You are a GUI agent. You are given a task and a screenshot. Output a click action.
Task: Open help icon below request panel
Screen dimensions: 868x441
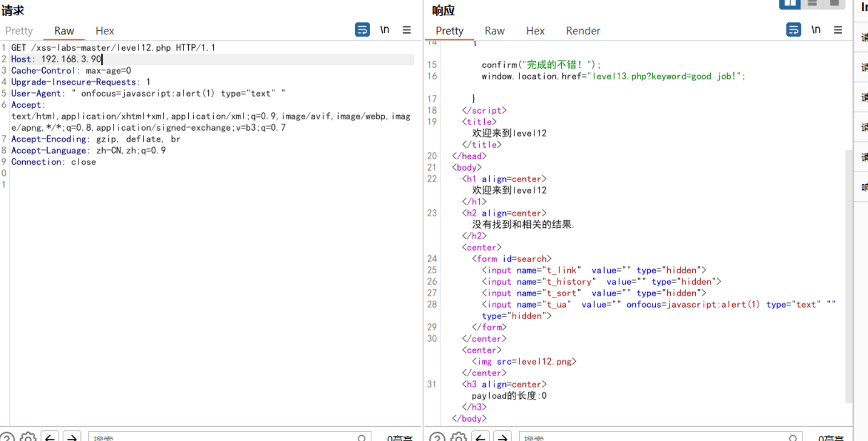coord(7,438)
